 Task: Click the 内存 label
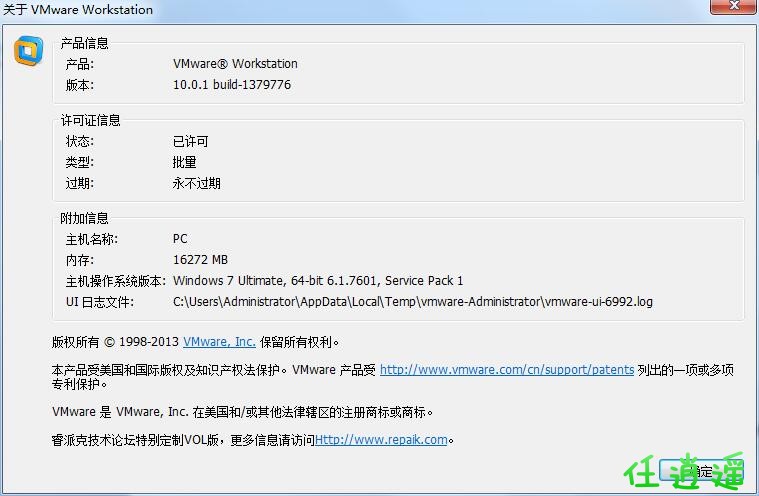80,260
